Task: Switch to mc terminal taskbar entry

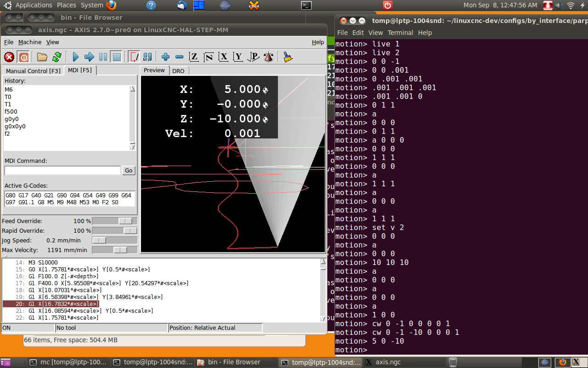Action: pos(69,362)
